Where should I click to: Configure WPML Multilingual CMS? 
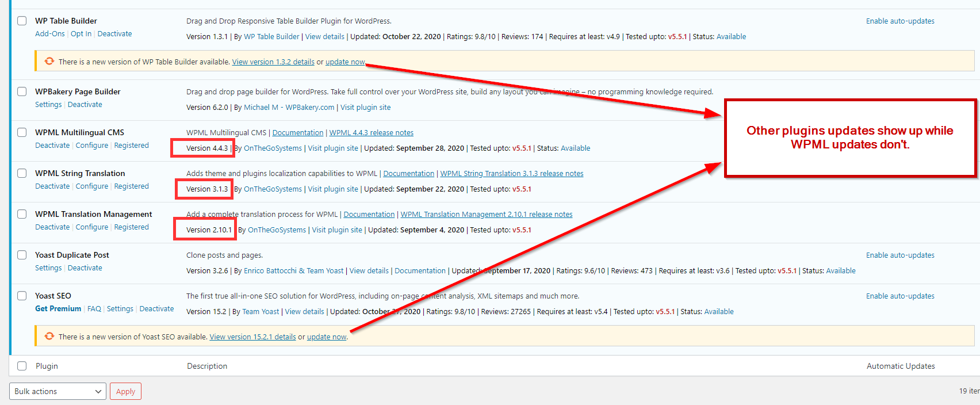92,146
